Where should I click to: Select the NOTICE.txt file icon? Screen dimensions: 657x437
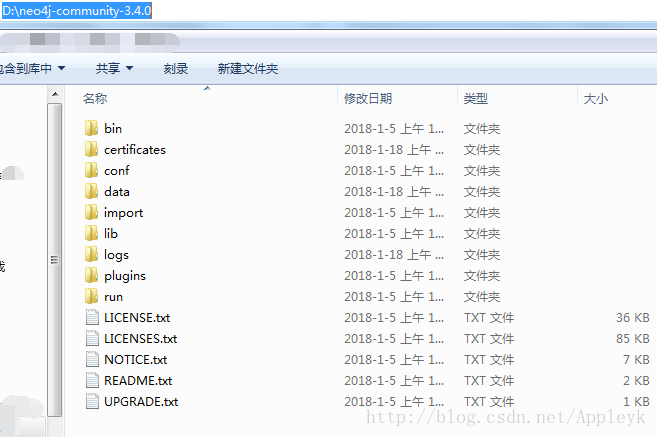(92, 359)
